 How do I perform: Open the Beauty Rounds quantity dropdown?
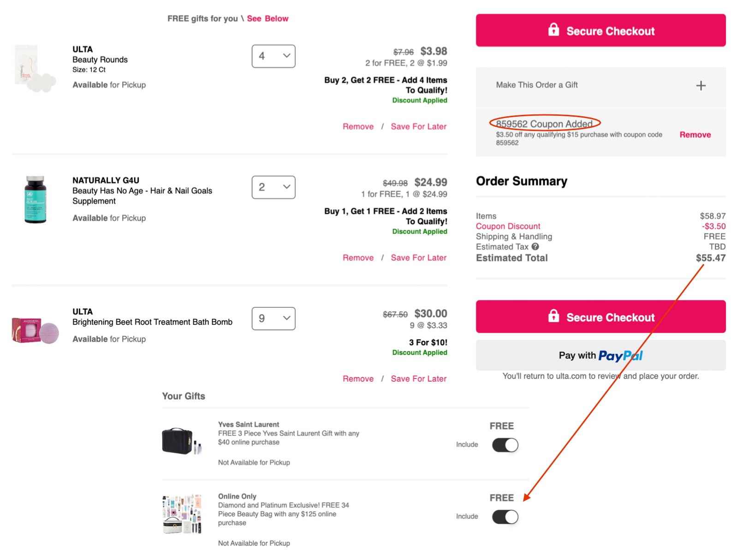tap(273, 56)
